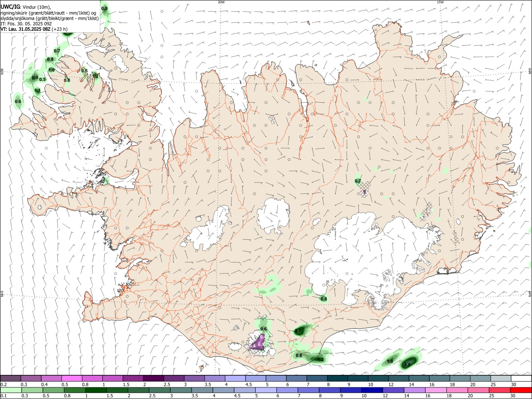
Task: Click the 1.0 label beside the 2.8 rain cell
Action: [x=390, y=362]
